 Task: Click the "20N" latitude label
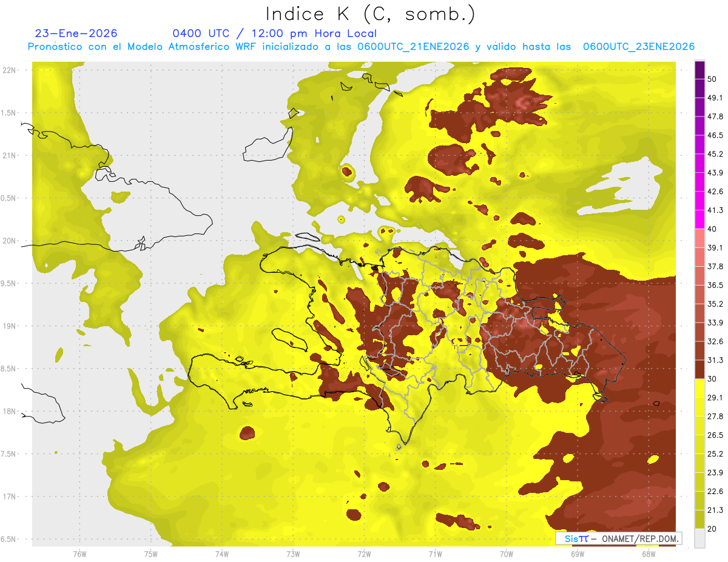pyautogui.click(x=10, y=241)
